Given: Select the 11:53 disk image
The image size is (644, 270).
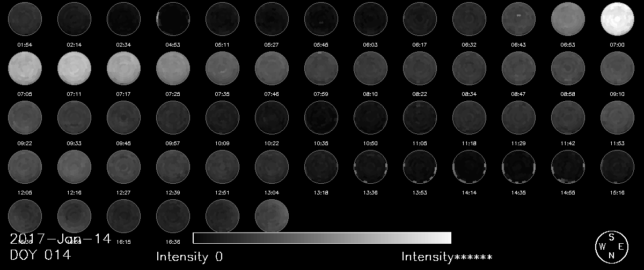Looking at the screenshot, I should pyautogui.click(x=617, y=117).
